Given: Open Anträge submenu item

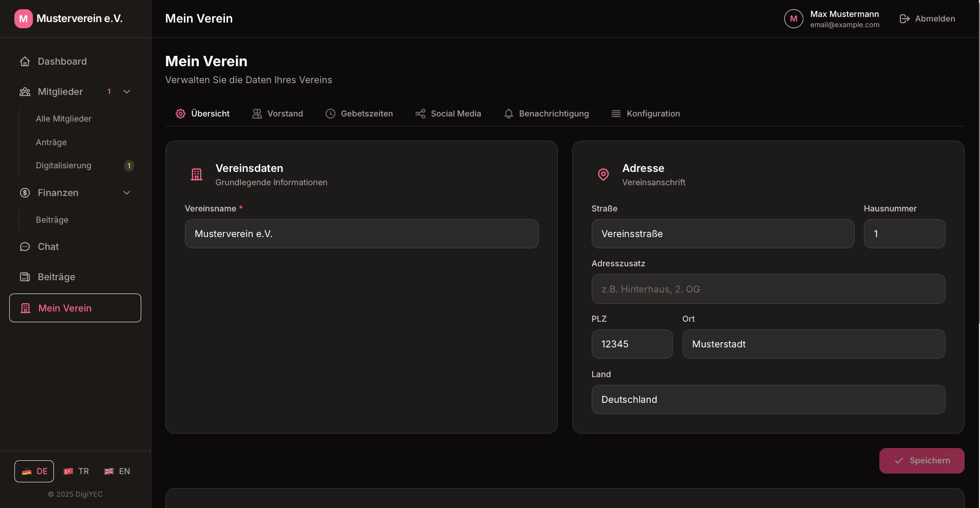Looking at the screenshot, I should coord(51,143).
